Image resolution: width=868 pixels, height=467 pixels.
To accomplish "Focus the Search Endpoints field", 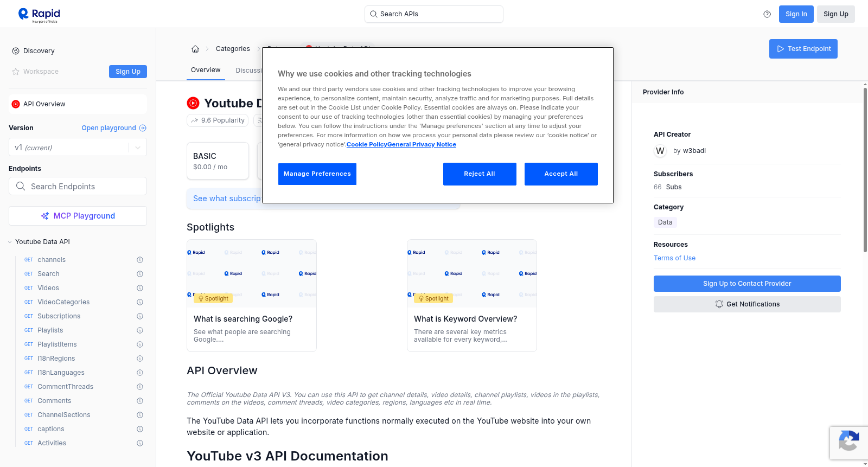I will (78, 186).
